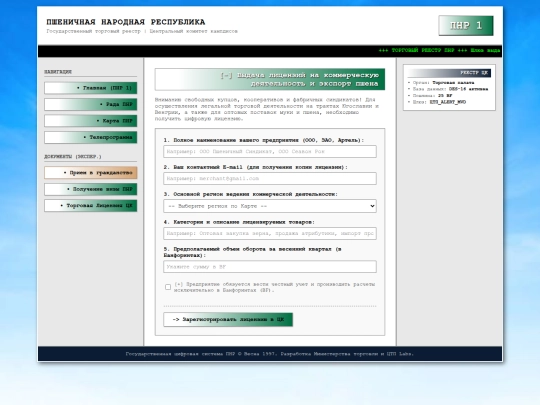Select the database status entry

tap(448, 89)
